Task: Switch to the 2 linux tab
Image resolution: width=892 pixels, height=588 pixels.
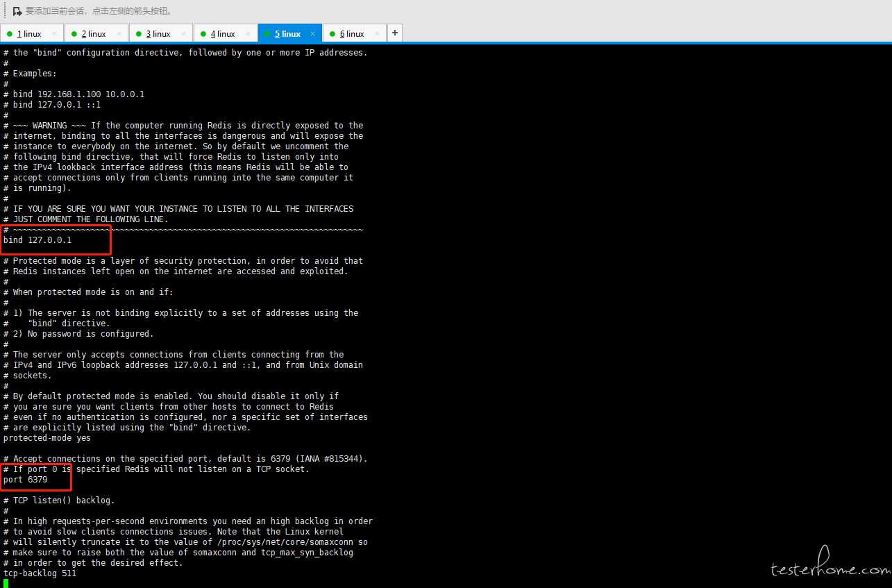Action: pos(96,33)
